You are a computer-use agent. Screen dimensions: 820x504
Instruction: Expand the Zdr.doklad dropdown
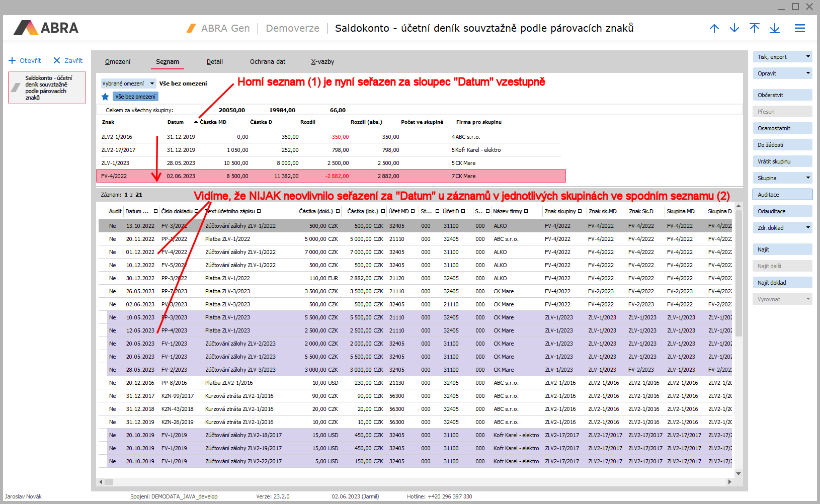coord(808,228)
